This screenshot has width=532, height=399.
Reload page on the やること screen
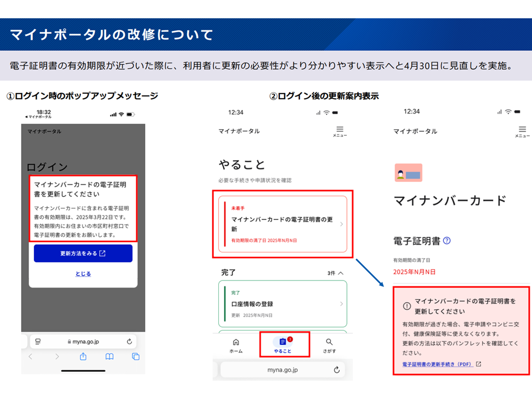pyautogui.click(x=336, y=370)
